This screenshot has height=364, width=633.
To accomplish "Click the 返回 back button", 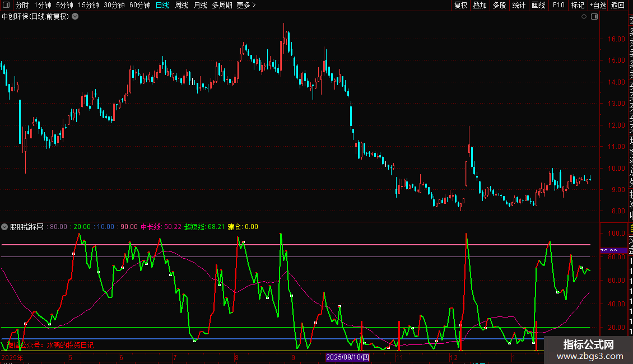I will (x=618, y=6).
